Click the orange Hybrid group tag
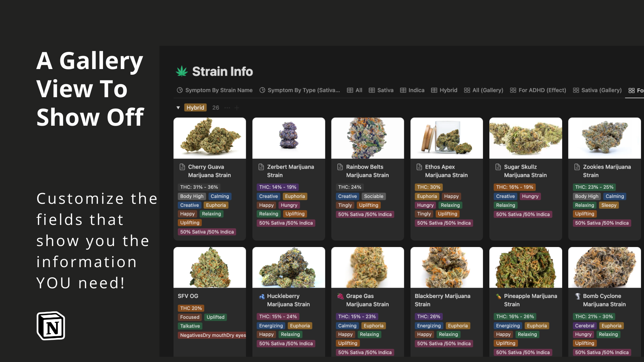644x362 pixels. click(x=195, y=108)
